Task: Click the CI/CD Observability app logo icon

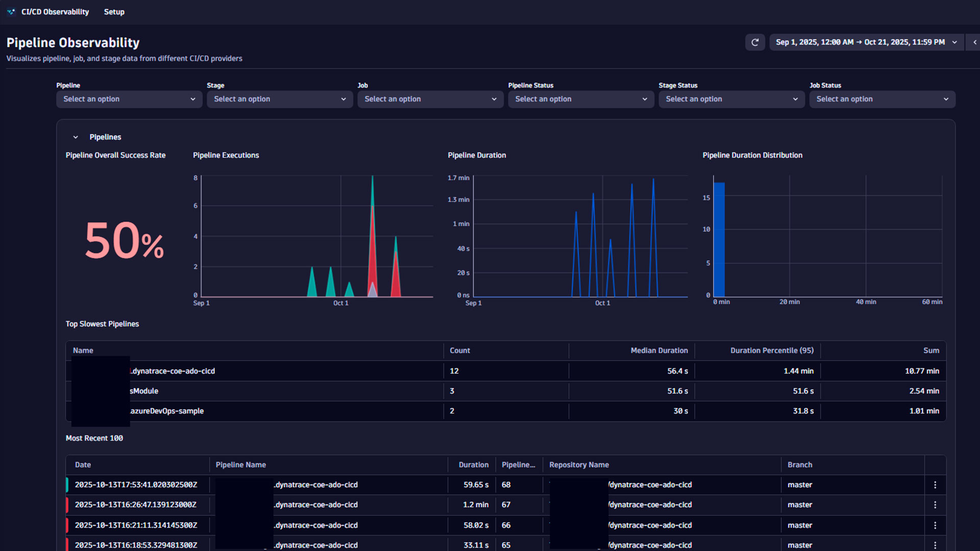Action: (x=11, y=11)
